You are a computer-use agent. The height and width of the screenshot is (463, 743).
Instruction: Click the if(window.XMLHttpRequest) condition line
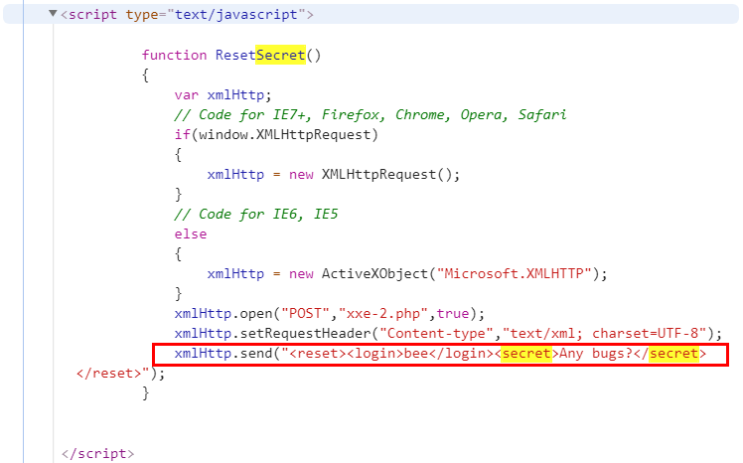(x=276, y=135)
